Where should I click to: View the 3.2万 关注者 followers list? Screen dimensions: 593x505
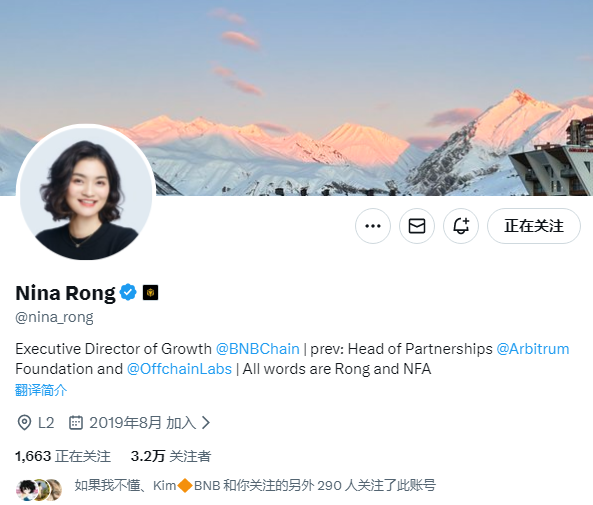pos(171,456)
